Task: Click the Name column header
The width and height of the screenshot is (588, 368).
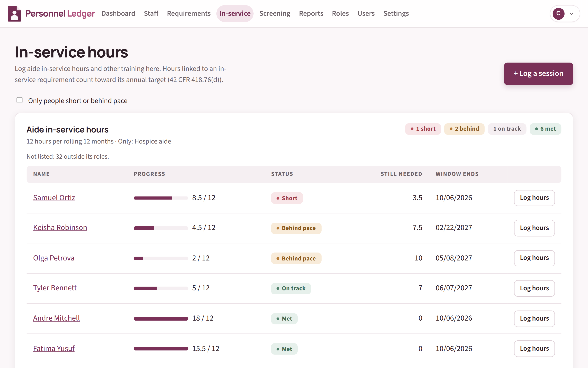Action: [x=41, y=174]
